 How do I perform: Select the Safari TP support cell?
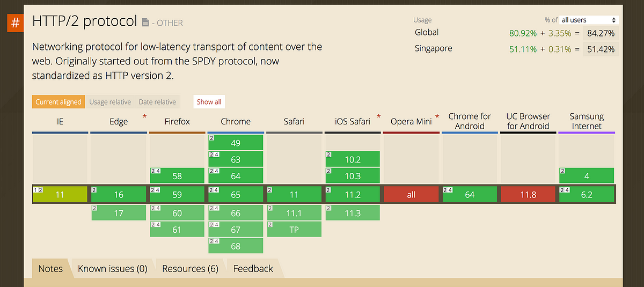[294, 229]
